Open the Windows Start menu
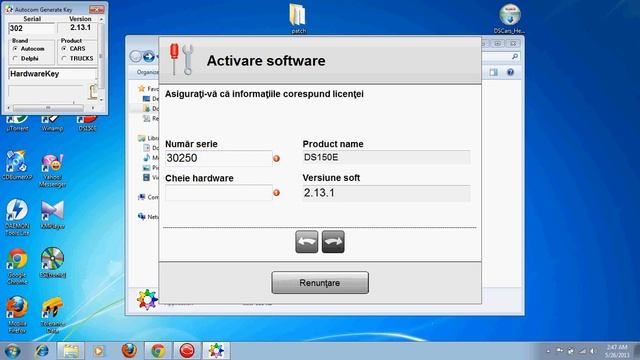 click(12, 351)
